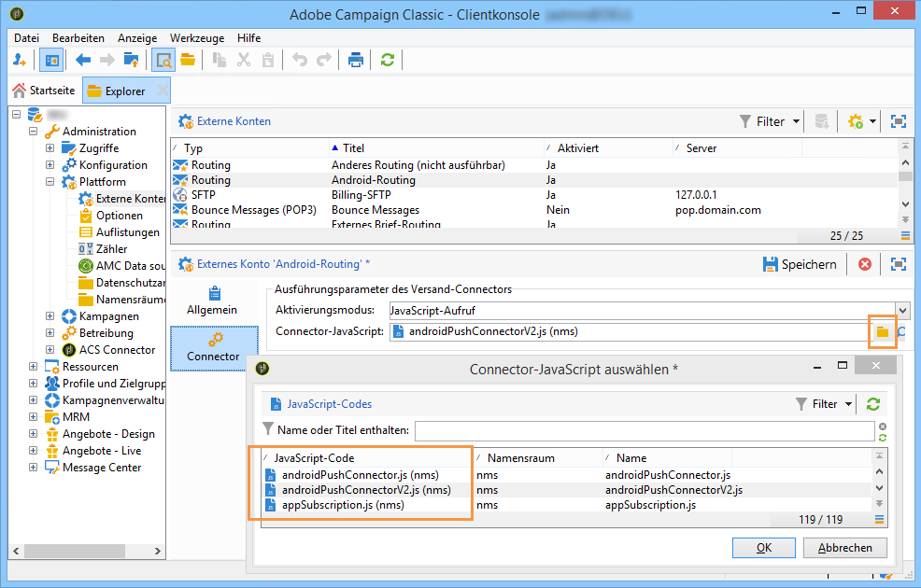Click the new external account gear icon

(x=856, y=121)
